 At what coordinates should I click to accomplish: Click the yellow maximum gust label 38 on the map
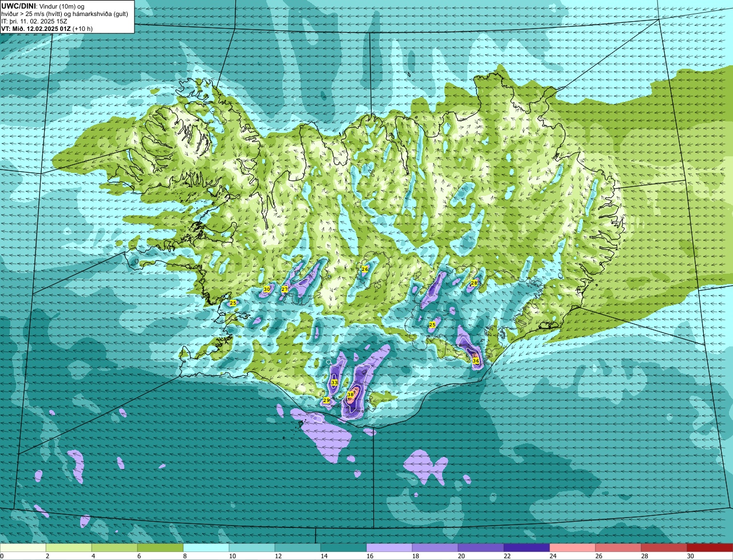click(x=350, y=395)
